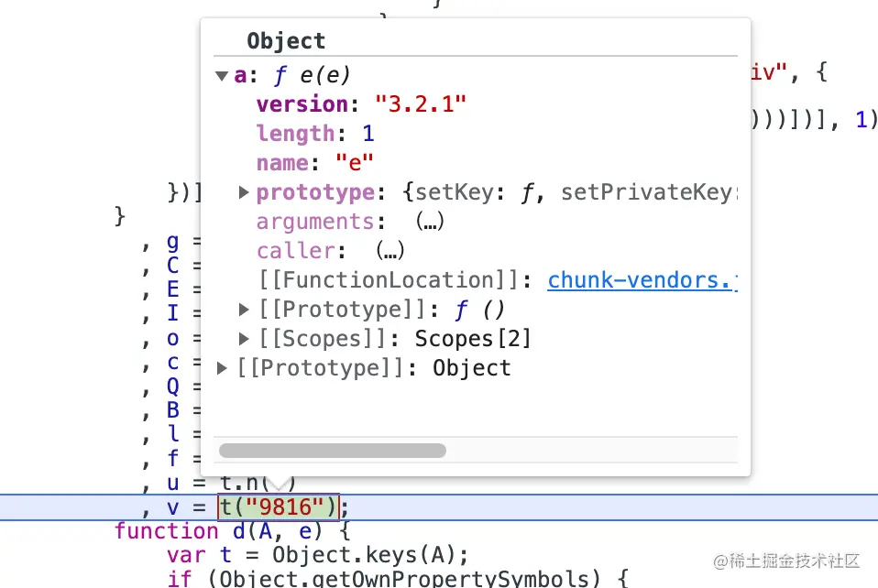Select the version "3.2.1" value
Screen dimensions: 878x588
[x=421, y=104]
